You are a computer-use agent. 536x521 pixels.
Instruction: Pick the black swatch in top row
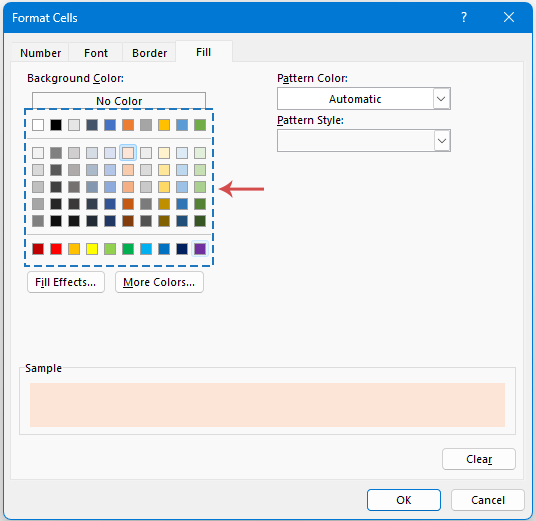(56, 125)
